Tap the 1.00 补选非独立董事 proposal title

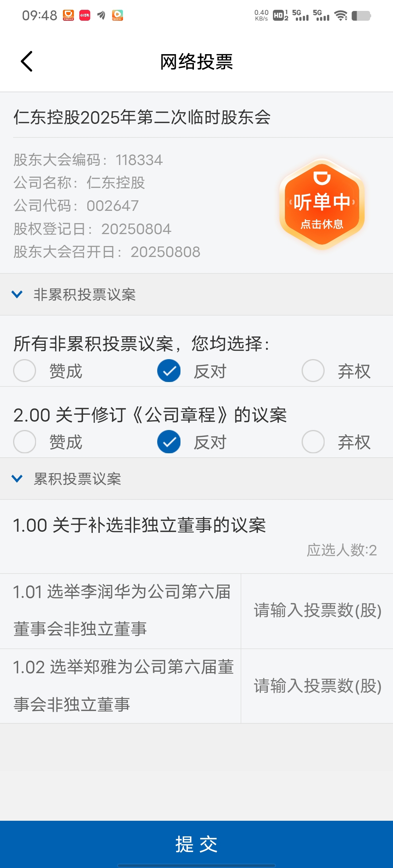tap(139, 526)
